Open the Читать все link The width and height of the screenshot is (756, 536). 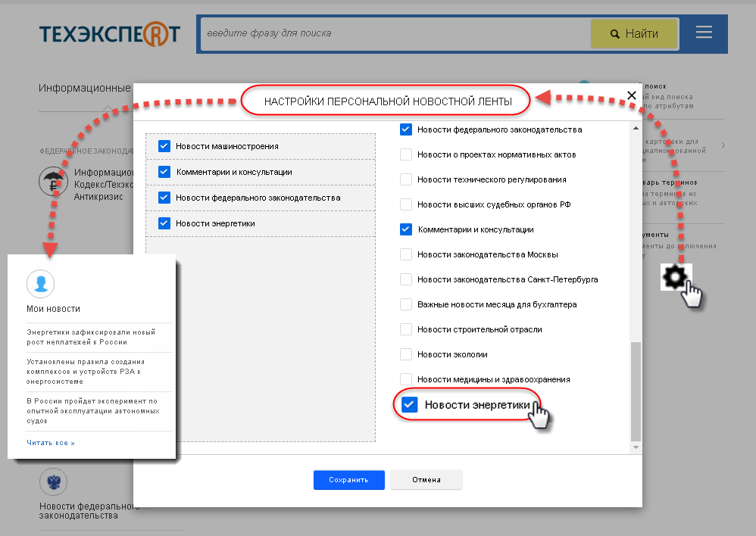pos(51,443)
